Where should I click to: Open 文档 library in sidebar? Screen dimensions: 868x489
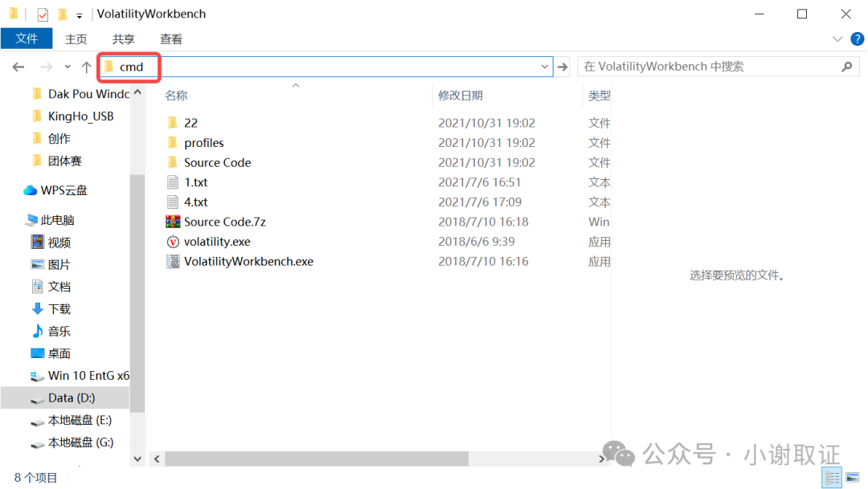point(59,287)
